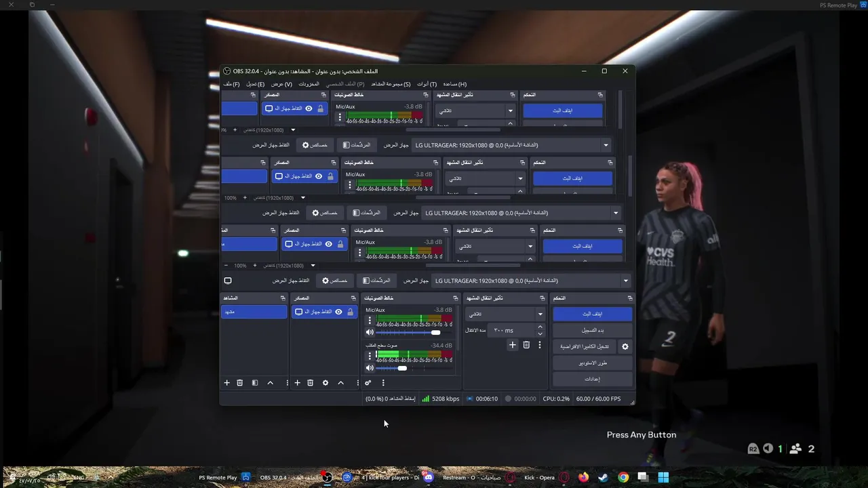The height and width of the screenshot is (488, 868).
Task: Mute the desktop audio (صوت سطح المكتب) speaker icon
Action: click(370, 368)
